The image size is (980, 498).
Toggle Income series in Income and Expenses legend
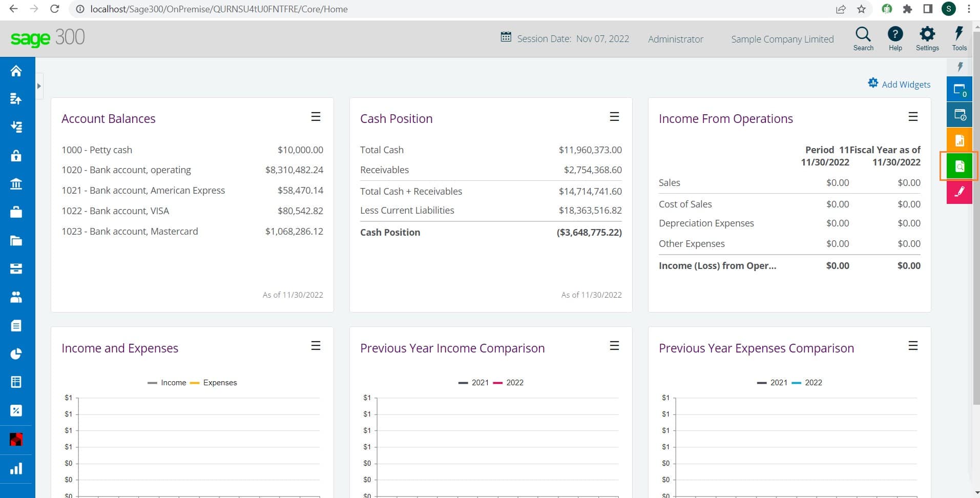click(167, 383)
